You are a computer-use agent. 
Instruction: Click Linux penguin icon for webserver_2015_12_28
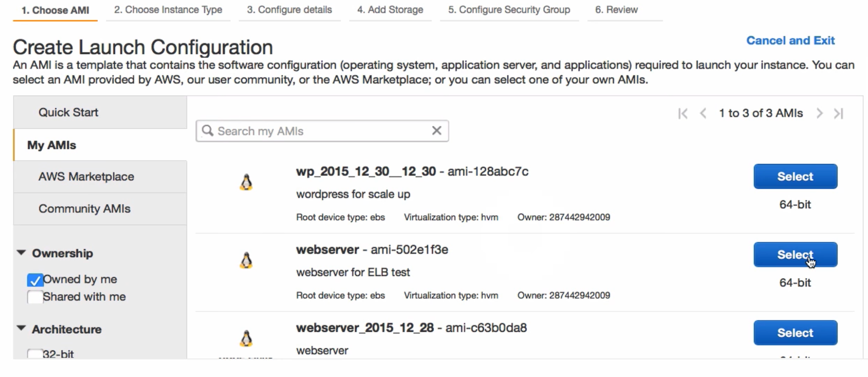pos(246,338)
